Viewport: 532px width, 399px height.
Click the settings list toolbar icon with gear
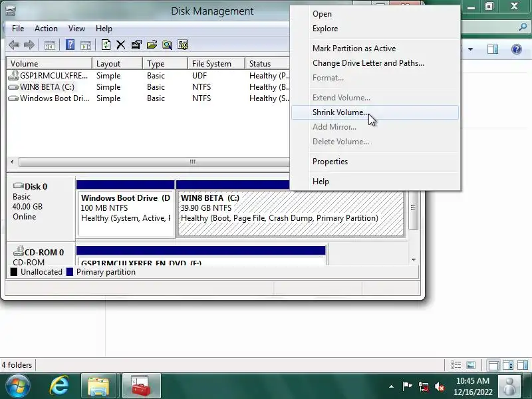(x=183, y=45)
